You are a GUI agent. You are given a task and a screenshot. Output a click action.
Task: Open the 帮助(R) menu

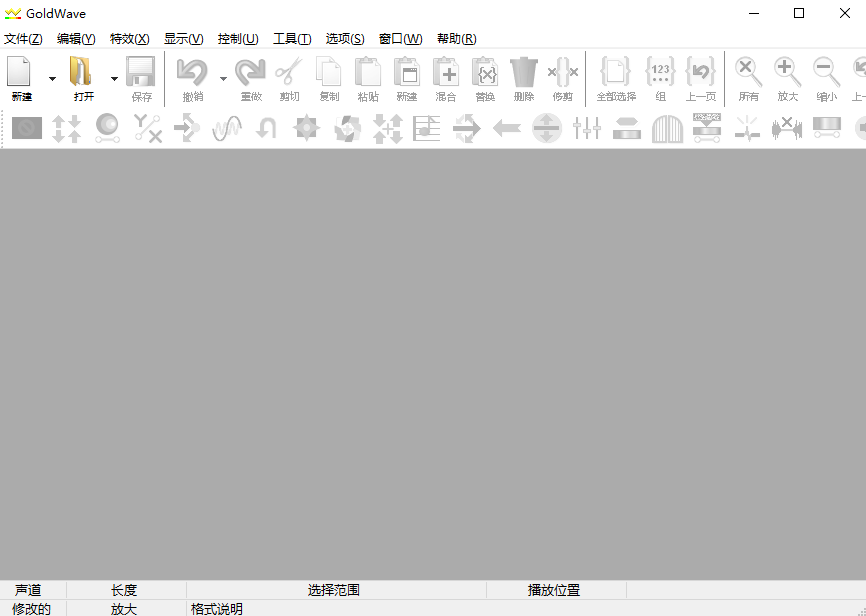[x=456, y=39]
